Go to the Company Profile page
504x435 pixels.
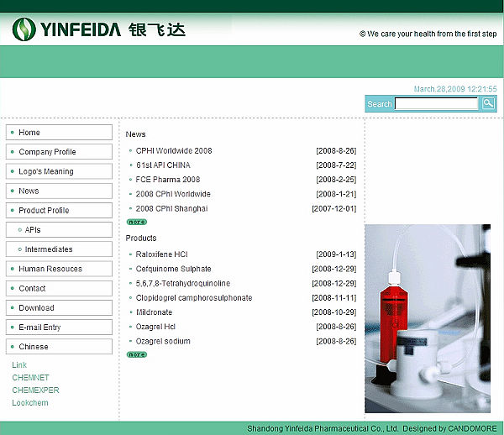click(x=59, y=152)
